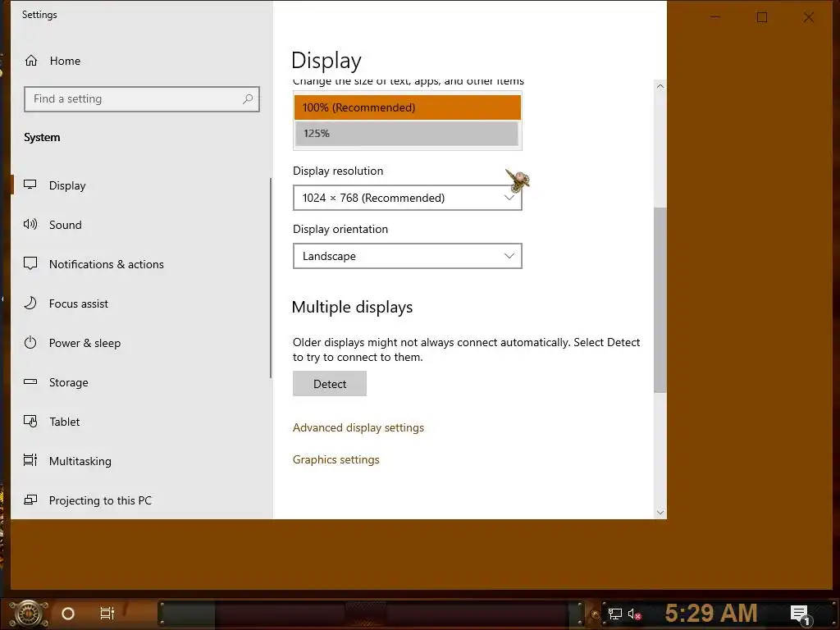This screenshot has height=630, width=840.
Task: Open Cortana circle on the taskbar
Action: click(68, 614)
